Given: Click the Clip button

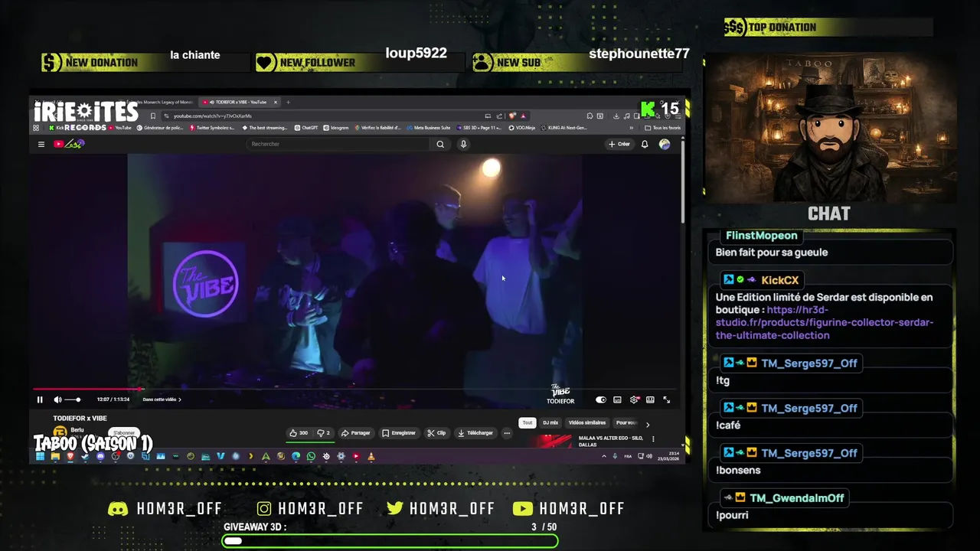Looking at the screenshot, I should tap(436, 433).
